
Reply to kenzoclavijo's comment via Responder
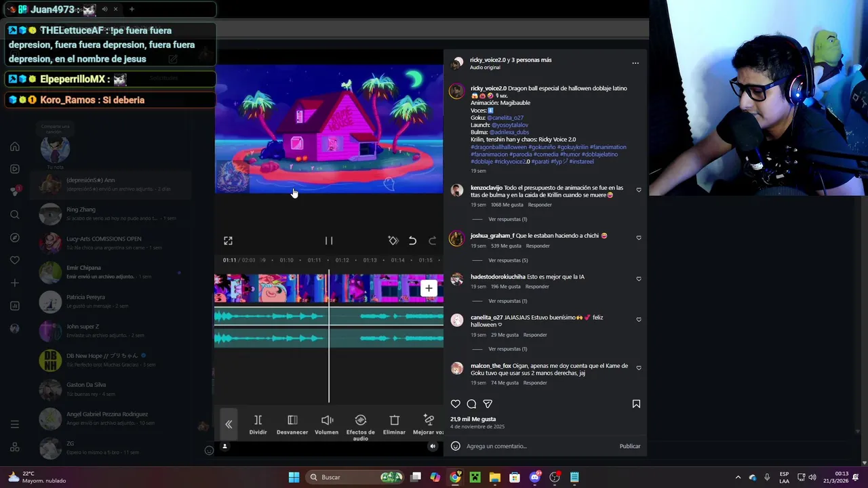(540, 205)
